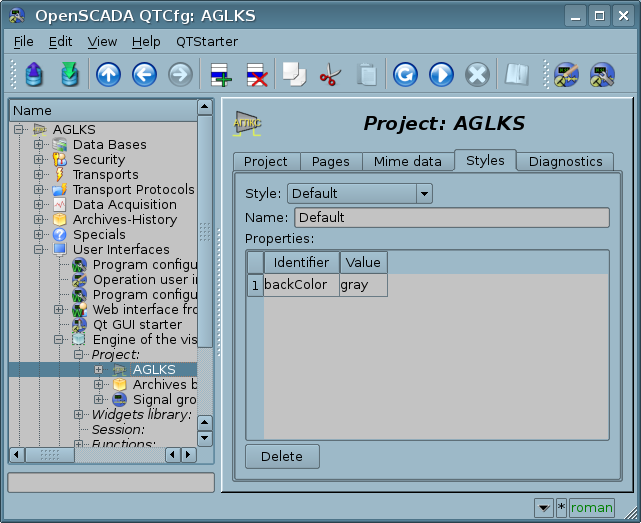Open the Edit menu
The image size is (641, 523).
60,41
